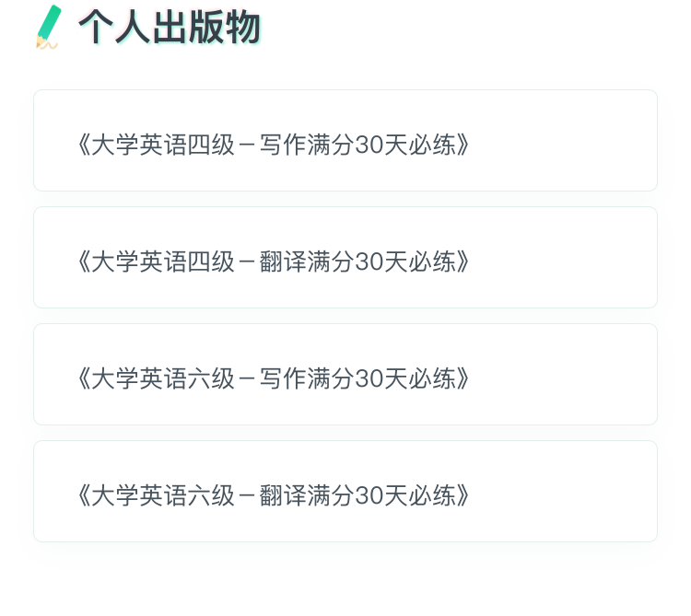Click 大学英语六级 text in the writing book title
This screenshot has height=616, width=691.
point(163,378)
